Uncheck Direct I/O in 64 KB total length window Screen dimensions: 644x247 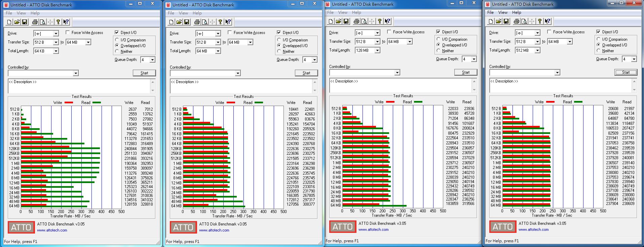[117, 33]
